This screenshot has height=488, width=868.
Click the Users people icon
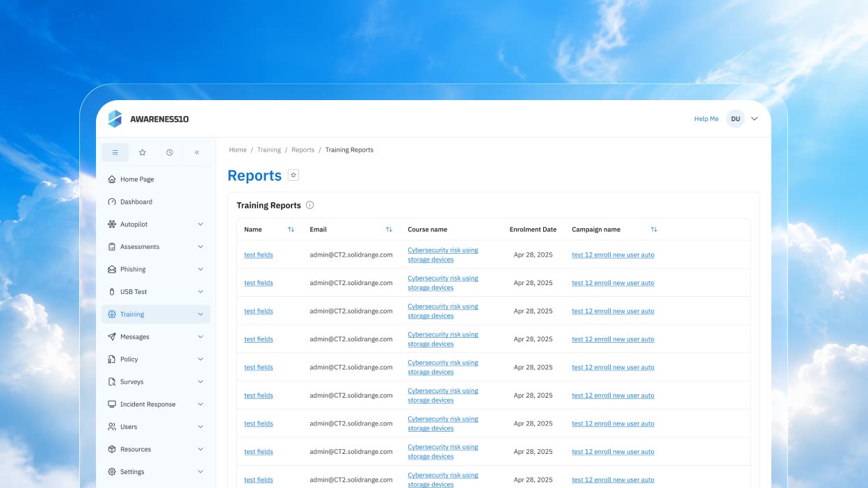(x=112, y=427)
